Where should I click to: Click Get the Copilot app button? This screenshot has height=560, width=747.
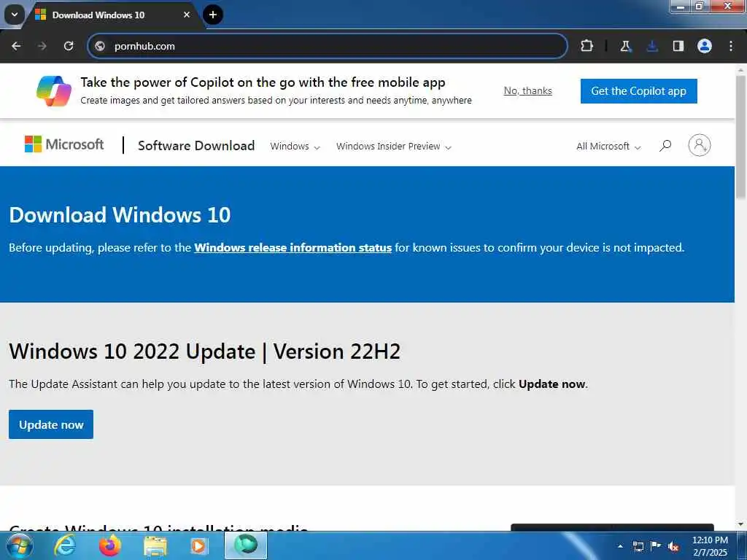[639, 91]
